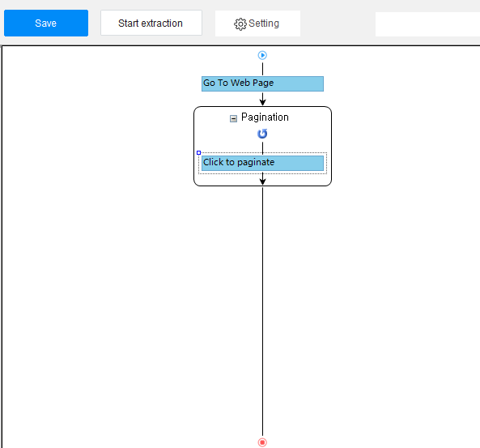Click the workflow start play node

tap(262, 55)
